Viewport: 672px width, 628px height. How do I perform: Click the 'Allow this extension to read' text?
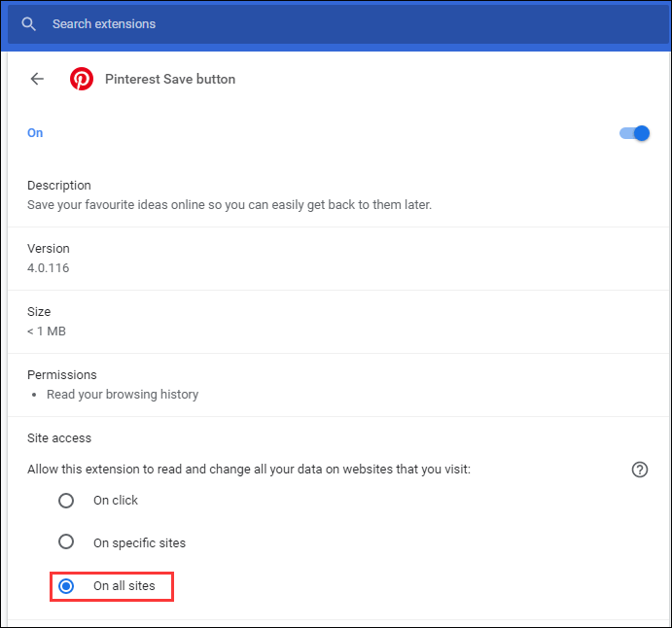click(249, 470)
